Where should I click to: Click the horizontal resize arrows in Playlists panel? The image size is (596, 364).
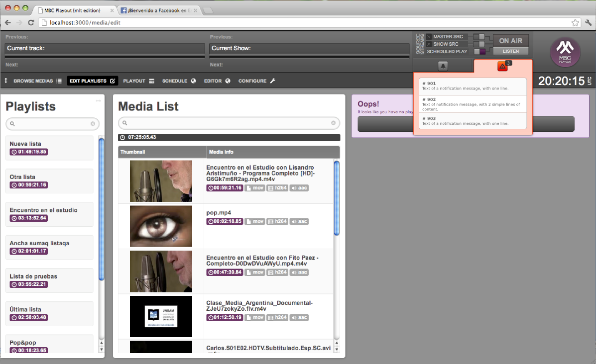99,101
